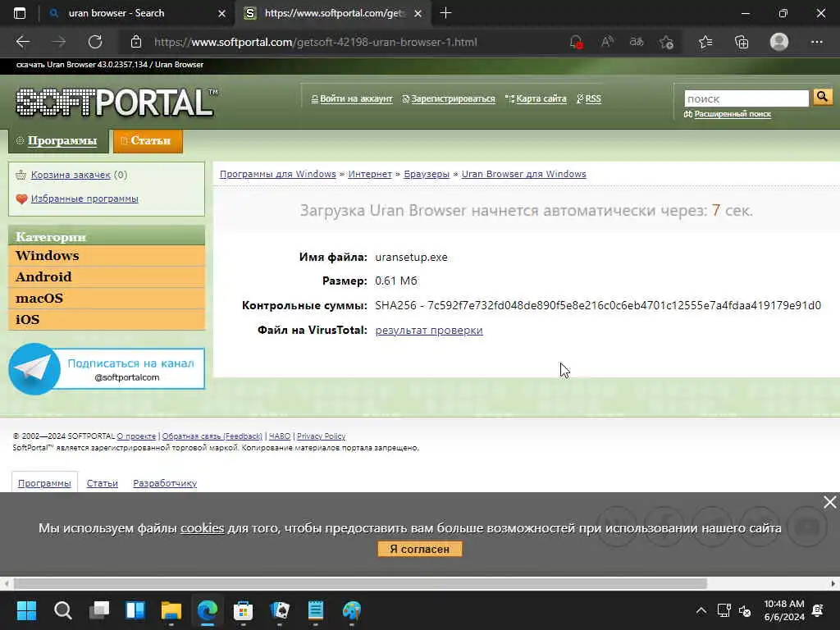Viewport: 840px width, 630px height.
Task: Go back to the previous page
Action: click(x=22, y=42)
